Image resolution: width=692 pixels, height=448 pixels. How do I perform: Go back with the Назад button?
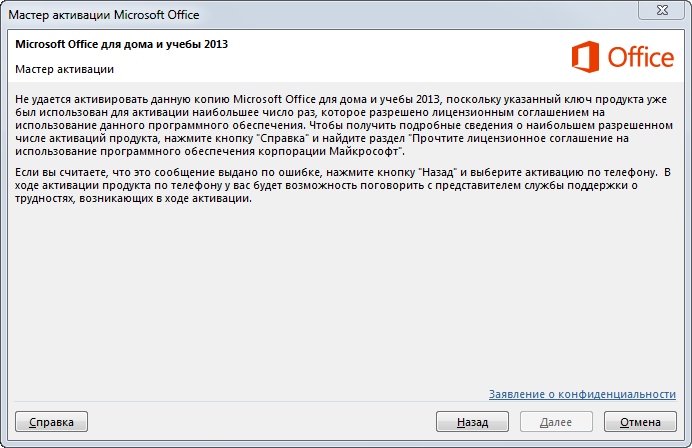coord(472,422)
